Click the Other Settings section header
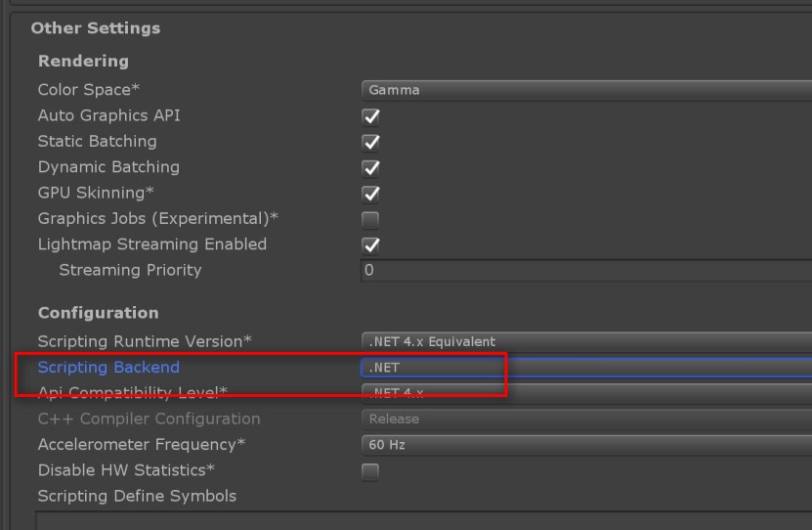The width and height of the screenshot is (812, 530). pyautogui.click(x=96, y=28)
